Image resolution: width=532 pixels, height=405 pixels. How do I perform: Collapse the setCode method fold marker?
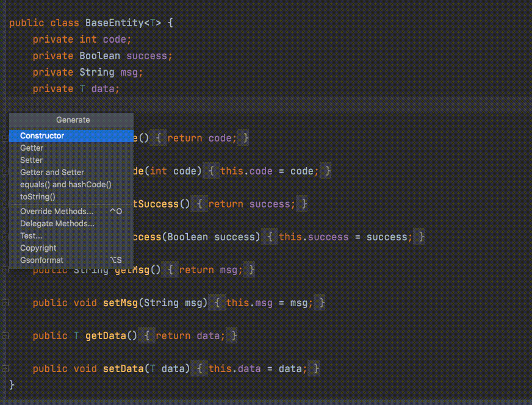coord(5,171)
